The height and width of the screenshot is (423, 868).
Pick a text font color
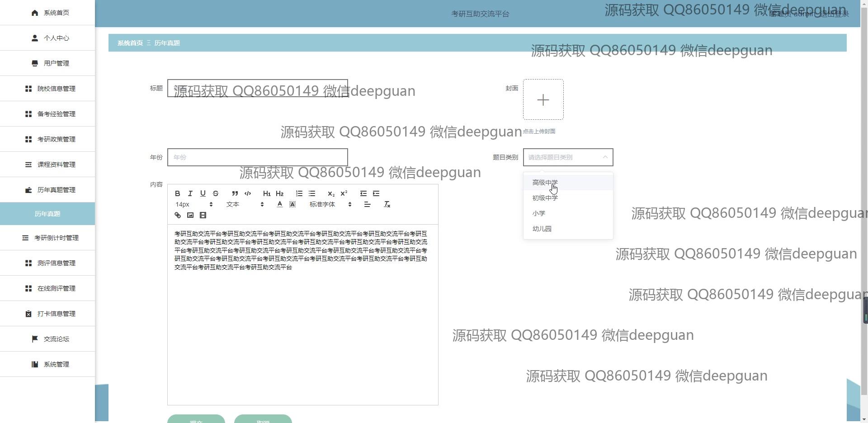click(280, 204)
